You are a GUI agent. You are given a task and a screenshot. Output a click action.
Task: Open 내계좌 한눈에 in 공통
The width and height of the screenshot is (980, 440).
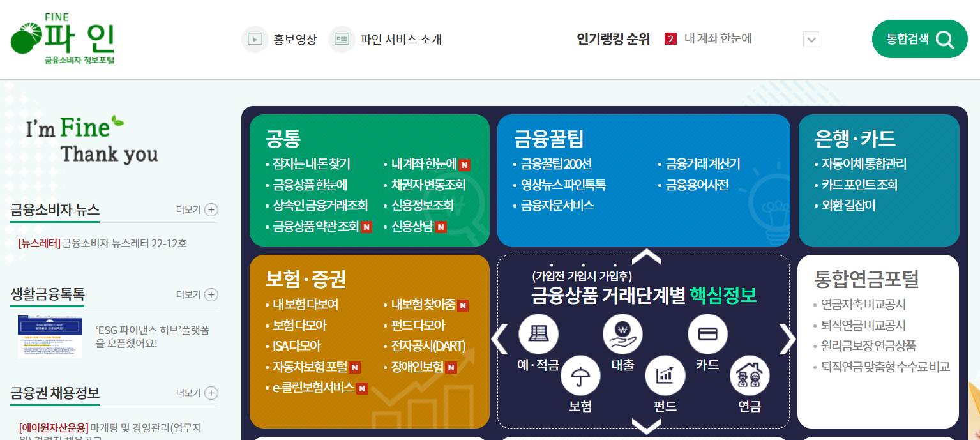point(424,164)
